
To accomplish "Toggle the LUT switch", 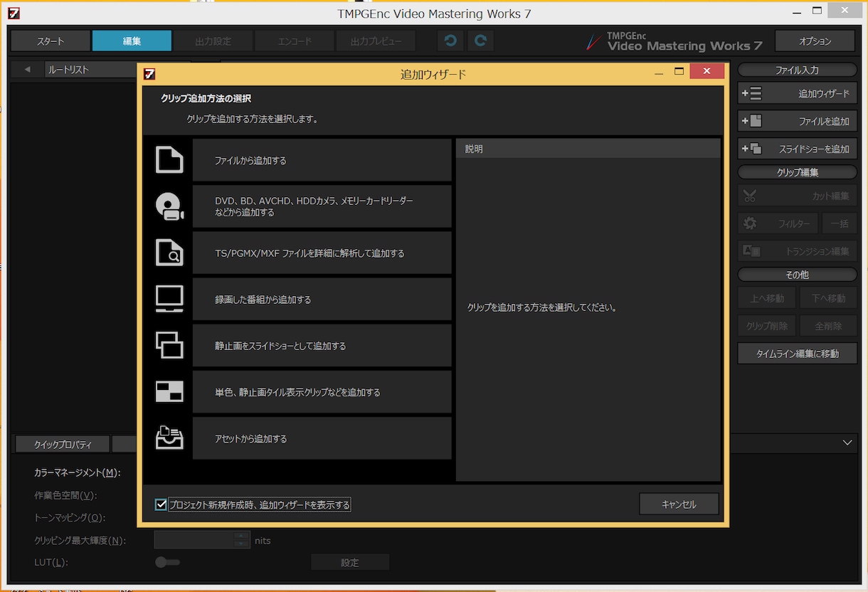I will point(168,562).
